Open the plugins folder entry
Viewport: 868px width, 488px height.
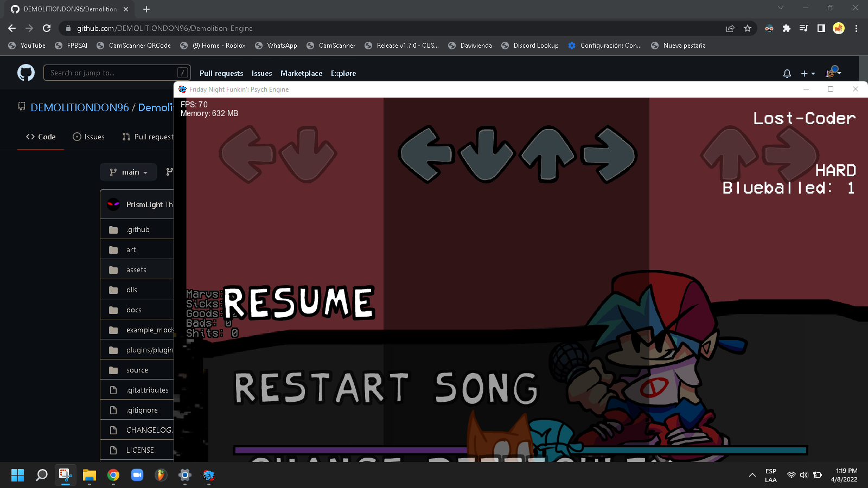[150, 350]
